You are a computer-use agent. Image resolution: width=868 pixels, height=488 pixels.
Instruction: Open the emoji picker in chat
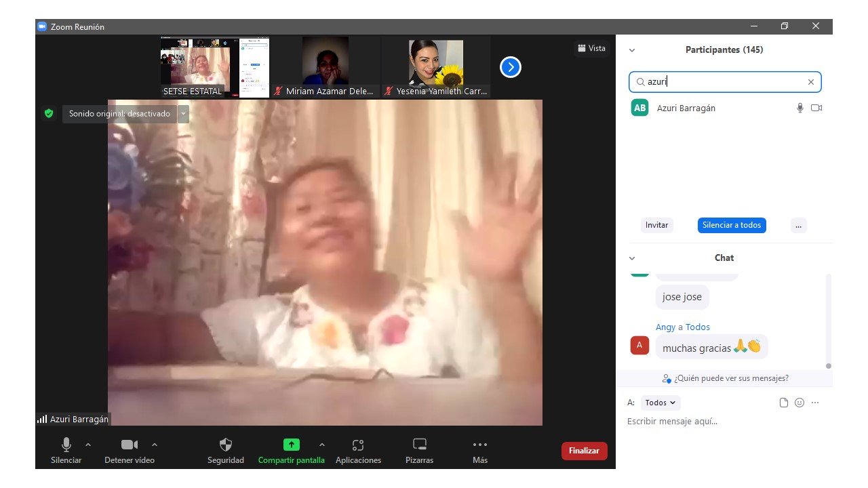point(800,403)
